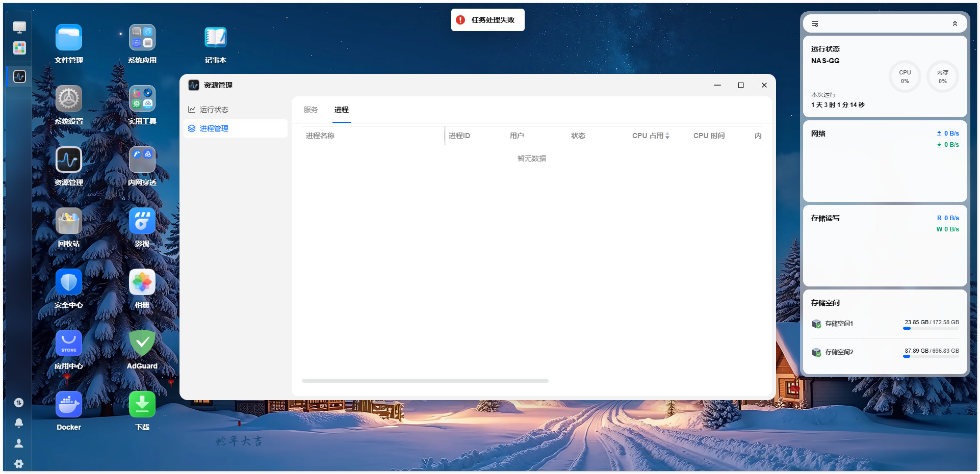Click the 状态 column header

(x=578, y=136)
